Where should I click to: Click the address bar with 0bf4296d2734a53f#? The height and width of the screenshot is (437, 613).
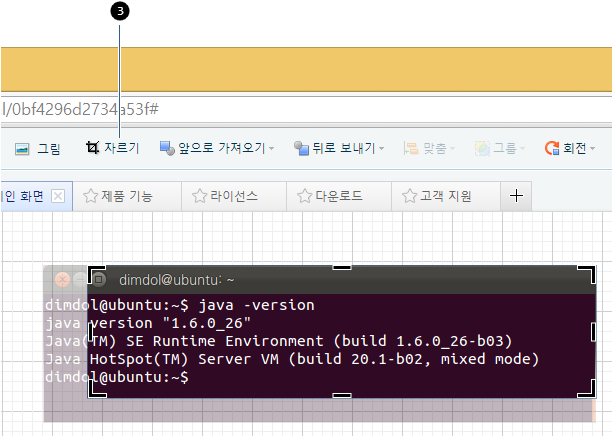click(306, 109)
